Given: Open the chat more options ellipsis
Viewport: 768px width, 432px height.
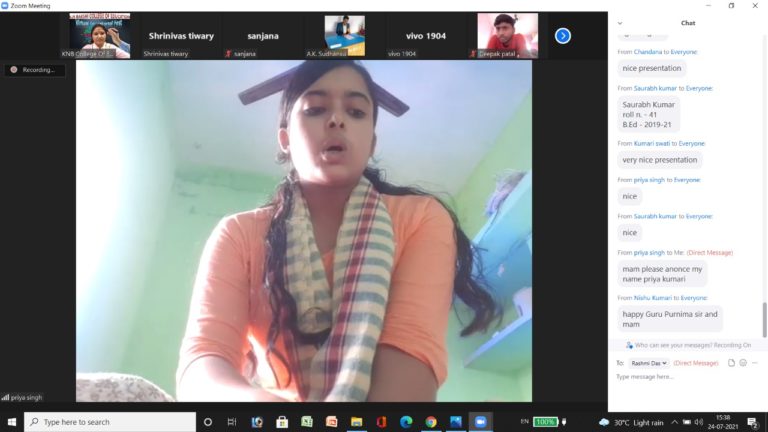Looking at the screenshot, I should pyautogui.click(x=755, y=362).
